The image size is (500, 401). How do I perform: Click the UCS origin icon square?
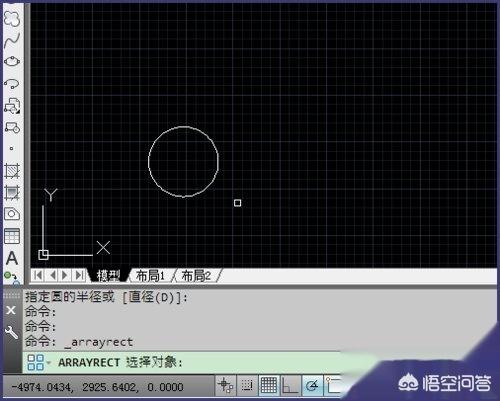click(43, 255)
